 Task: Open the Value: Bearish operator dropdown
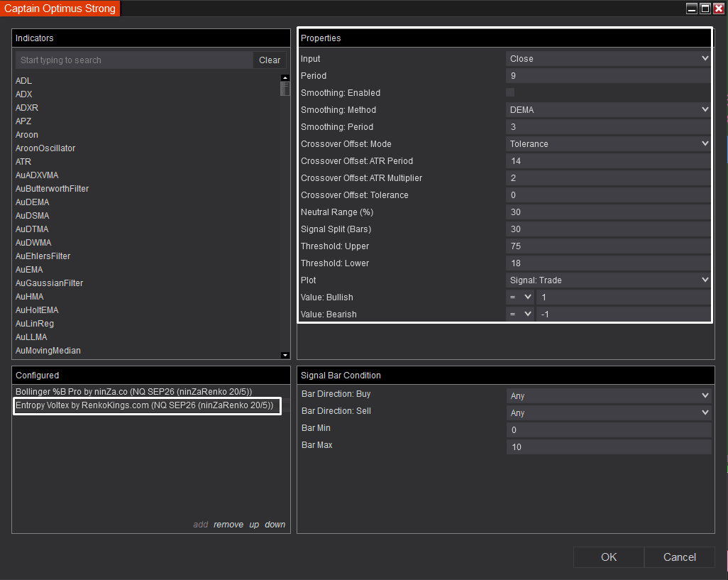pos(519,314)
